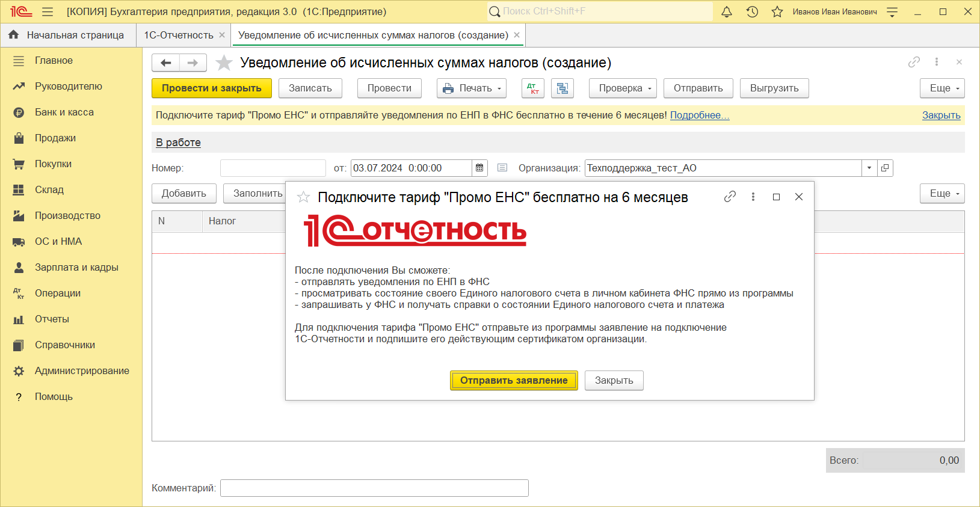
Task: Maximize the promo dialog window
Action: [x=776, y=197]
